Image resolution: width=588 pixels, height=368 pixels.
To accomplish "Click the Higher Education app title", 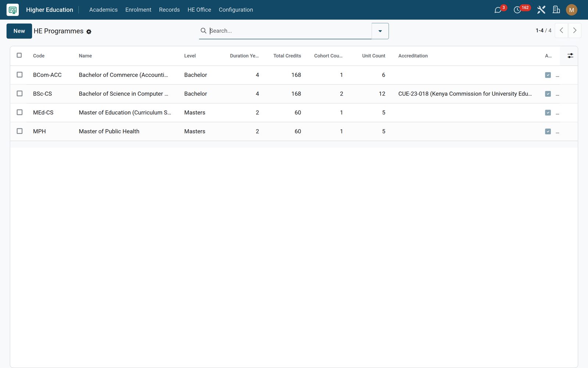I will point(50,10).
